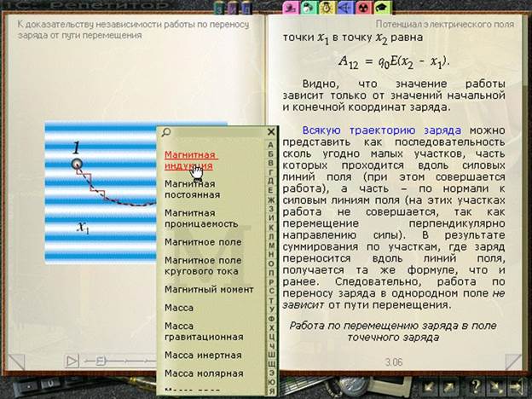Click the page number 3.06
This screenshot has width=532, height=399.
point(394,362)
